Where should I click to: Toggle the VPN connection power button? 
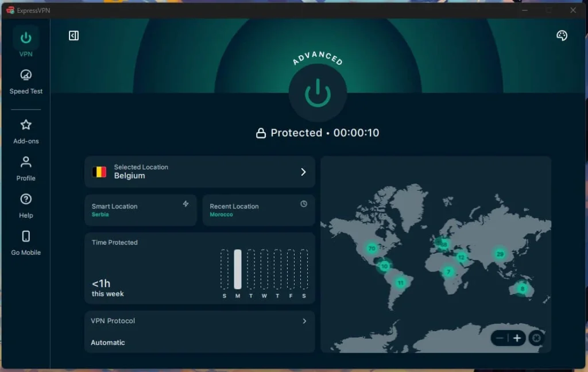point(318,93)
